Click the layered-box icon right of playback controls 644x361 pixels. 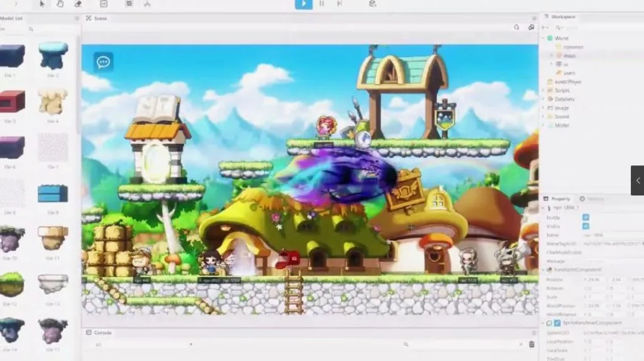372,4
